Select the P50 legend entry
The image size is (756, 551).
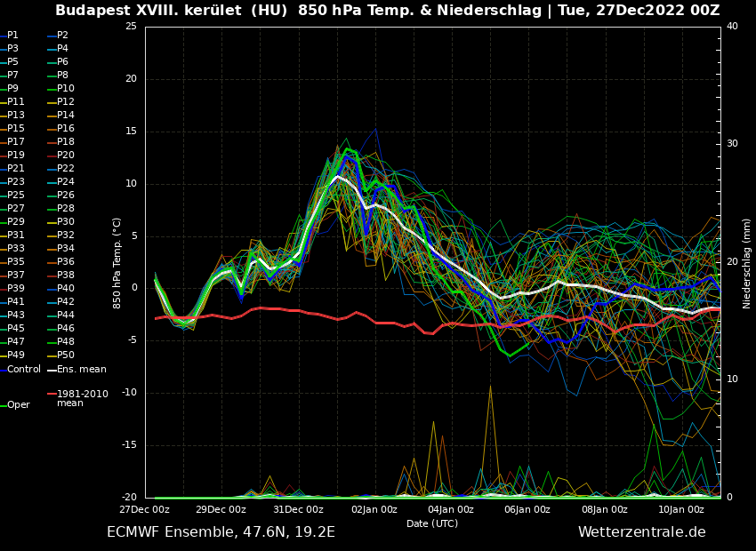65,355
